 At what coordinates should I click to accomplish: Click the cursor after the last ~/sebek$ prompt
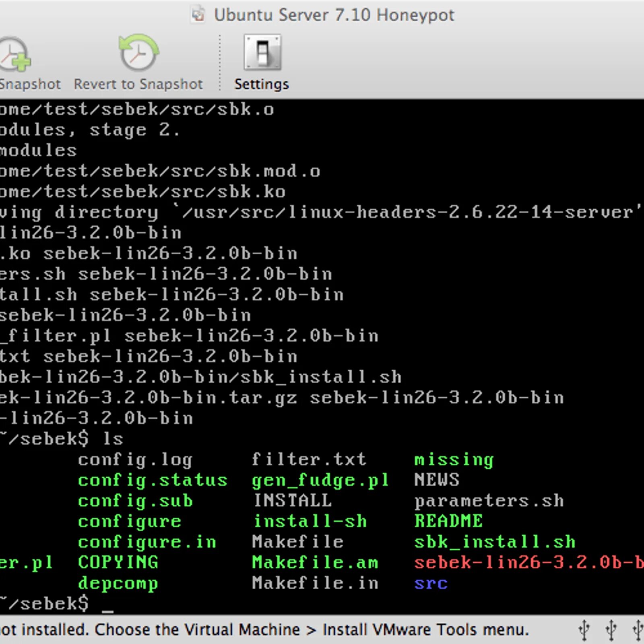108,611
